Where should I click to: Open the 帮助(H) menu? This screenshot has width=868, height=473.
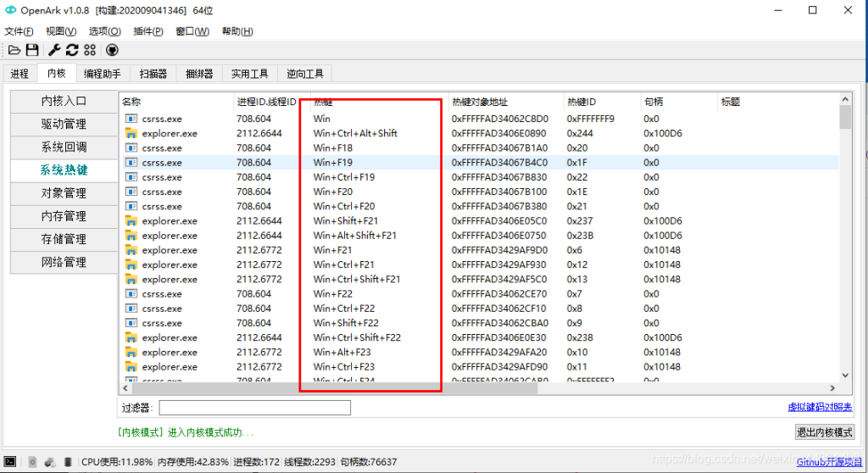click(237, 31)
